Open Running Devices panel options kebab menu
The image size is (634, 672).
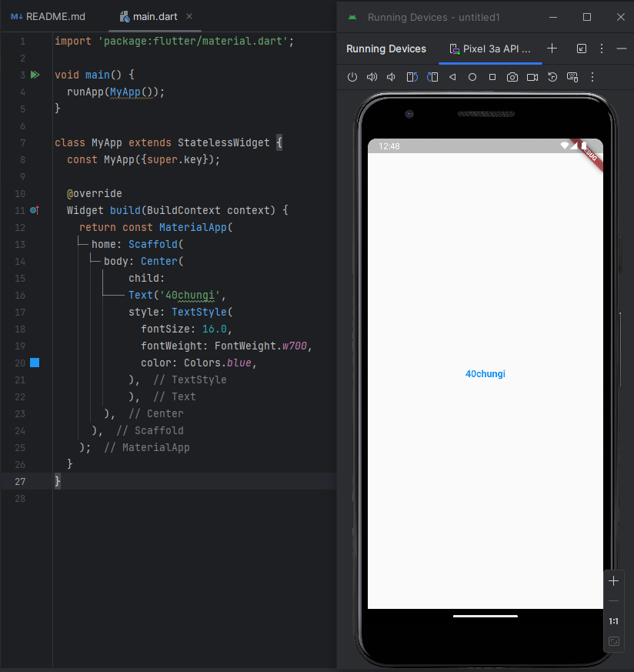(602, 48)
